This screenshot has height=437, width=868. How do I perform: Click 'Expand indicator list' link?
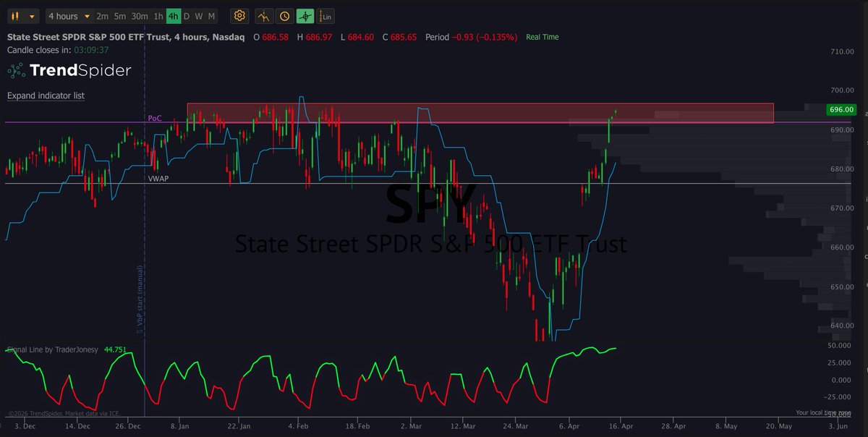click(46, 96)
